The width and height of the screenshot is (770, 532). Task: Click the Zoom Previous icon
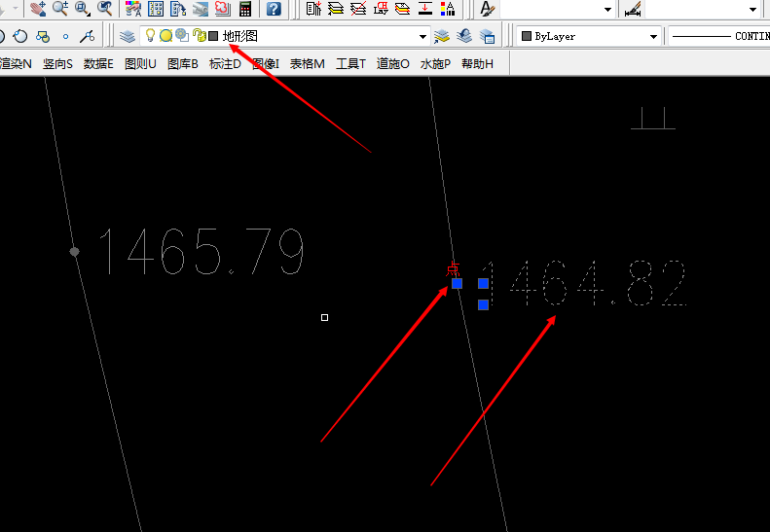coord(104,9)
